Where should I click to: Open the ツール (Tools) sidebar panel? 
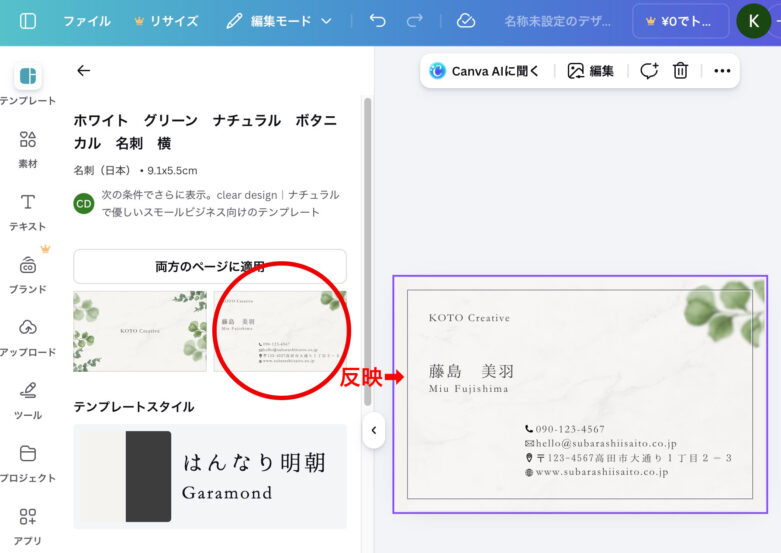pos(28,400)
